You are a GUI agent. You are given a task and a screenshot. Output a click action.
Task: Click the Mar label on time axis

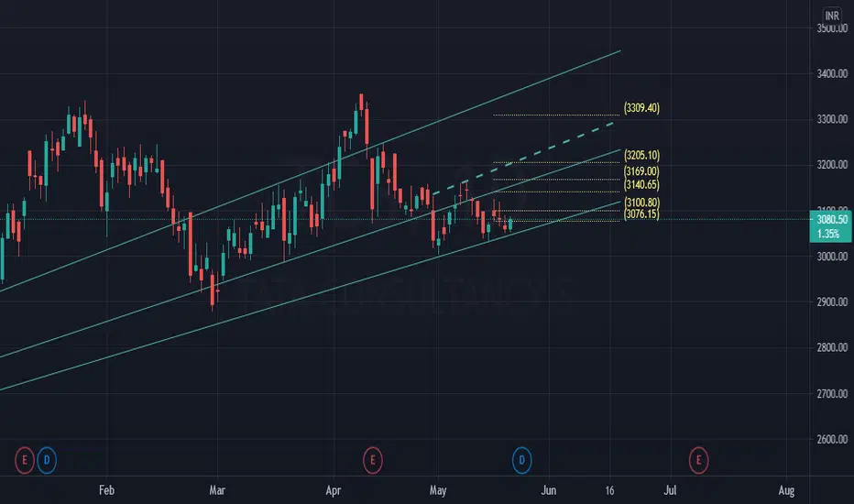pos(217,490)
